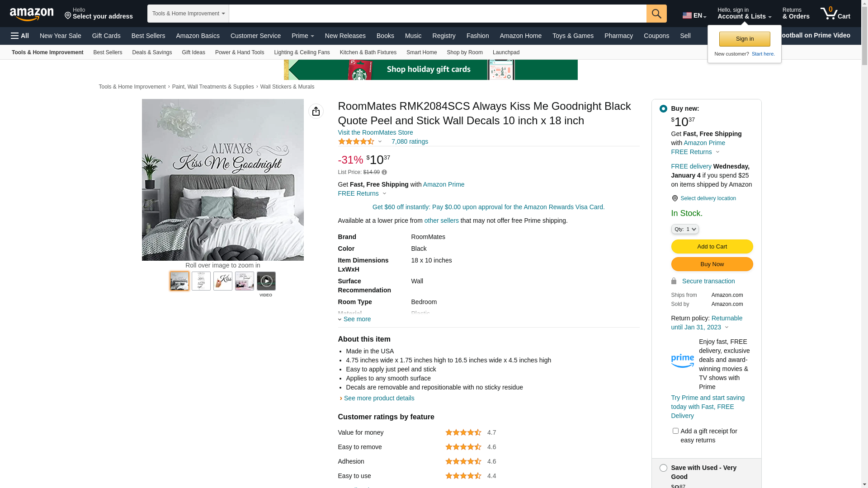
Task: Click the share icon beside product image
Action: point(316,111)
